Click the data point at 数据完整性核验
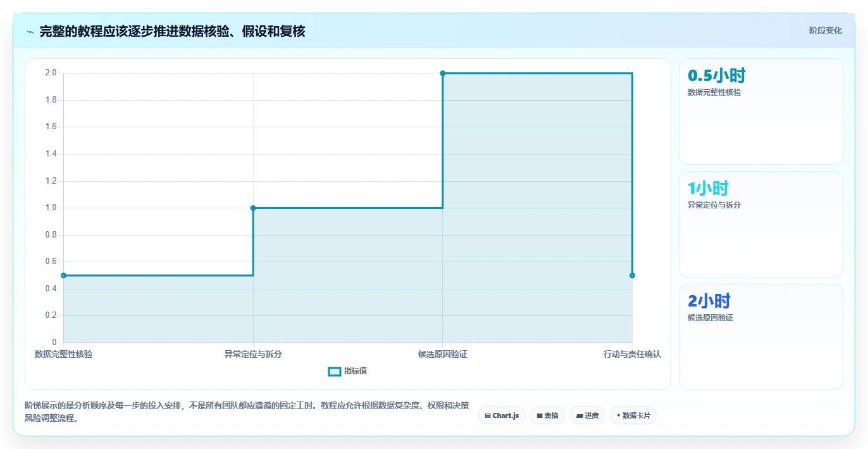This screenshot has width=868, height=449. coord(63,275)
